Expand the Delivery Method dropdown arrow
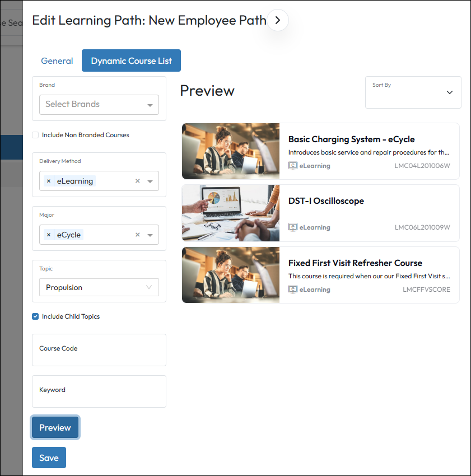The image size is (471, 476). pos(150,181)
